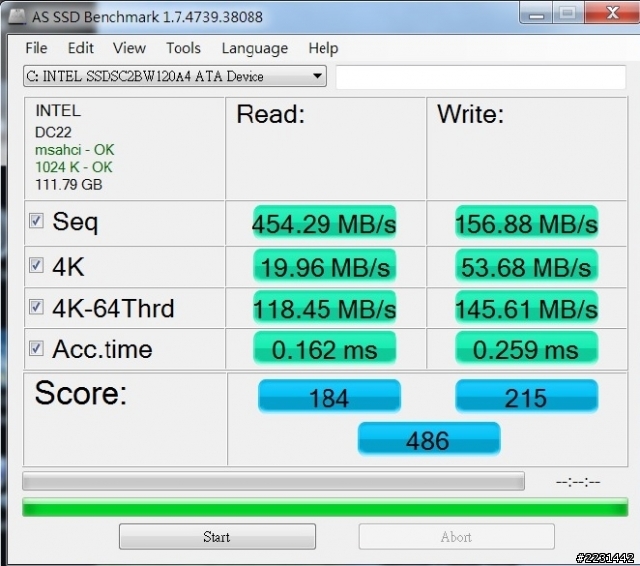Open the Language menu
Viewport: 640px width, 566px height.
255,48
